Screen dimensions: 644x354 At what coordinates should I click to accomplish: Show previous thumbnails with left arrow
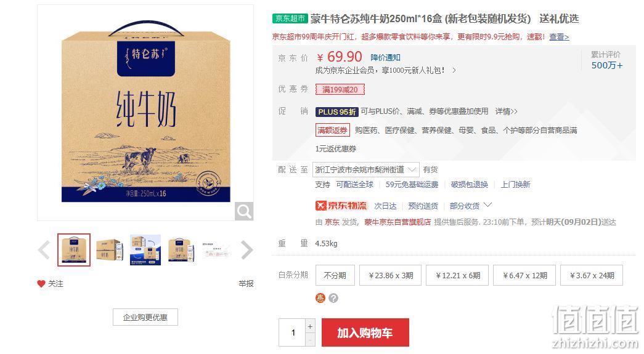(x=44, y=250)
